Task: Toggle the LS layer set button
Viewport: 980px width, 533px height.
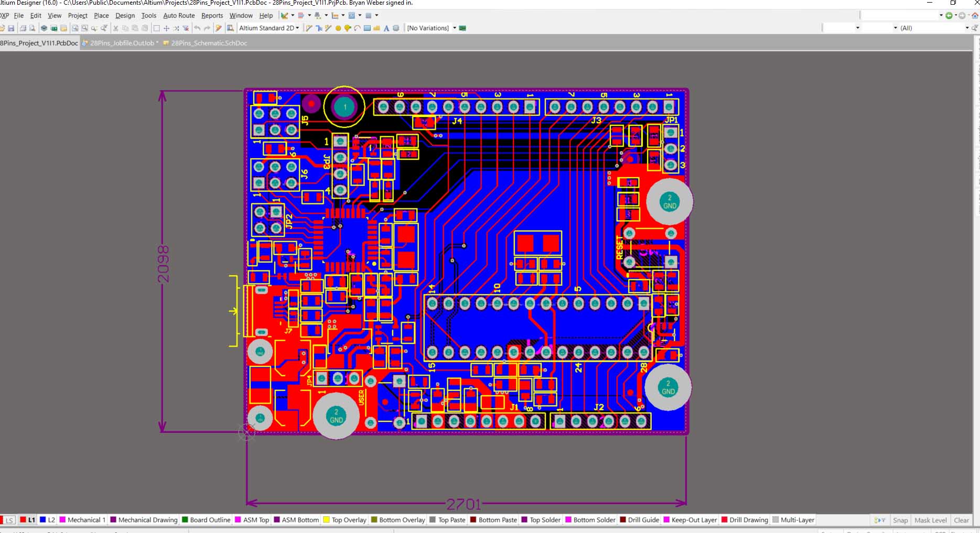Action: pos(9,520)
